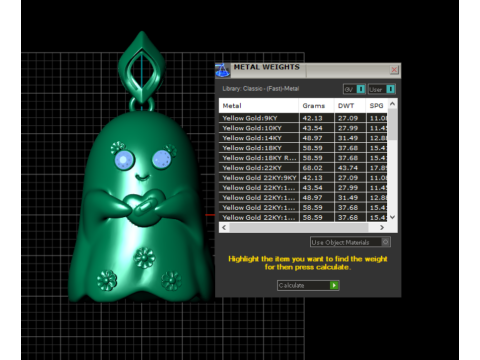This screenshot has width=480, height=360.
Task: Select the Yellow Gold:9KY row
Action: coord(303,118)
